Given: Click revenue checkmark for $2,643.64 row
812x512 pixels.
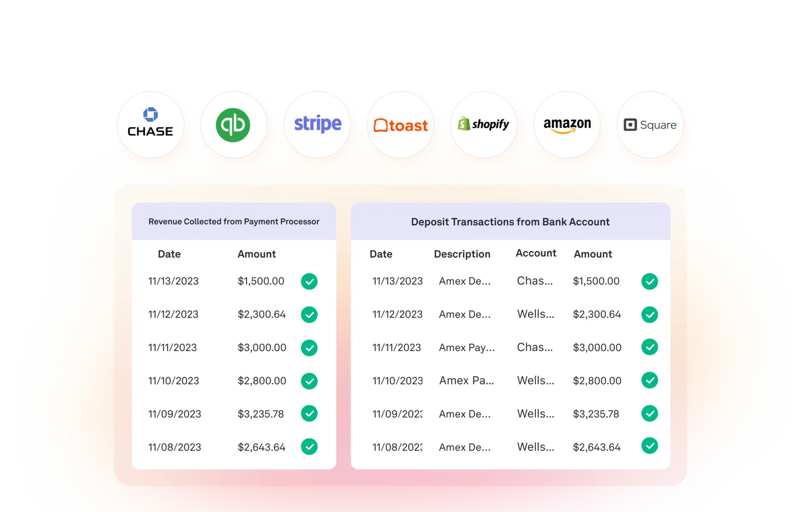Looking at the screenshot, I should tap(309, 447).
